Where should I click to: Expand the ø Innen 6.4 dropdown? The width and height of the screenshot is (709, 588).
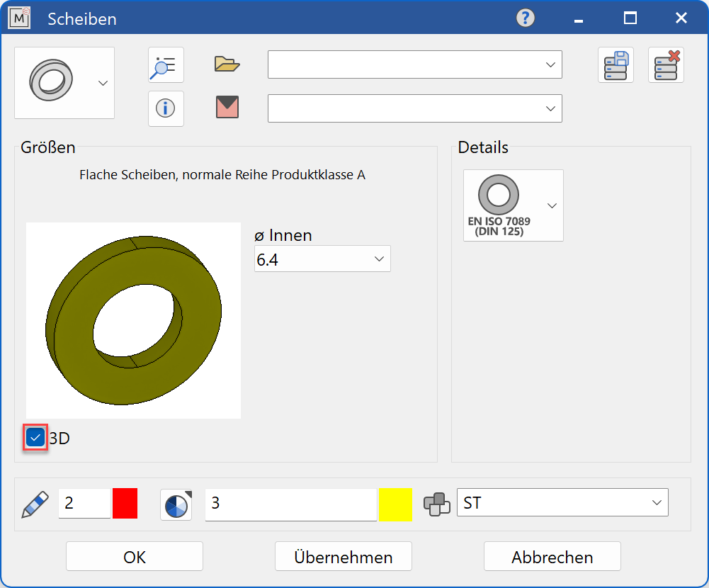[322, 259]
